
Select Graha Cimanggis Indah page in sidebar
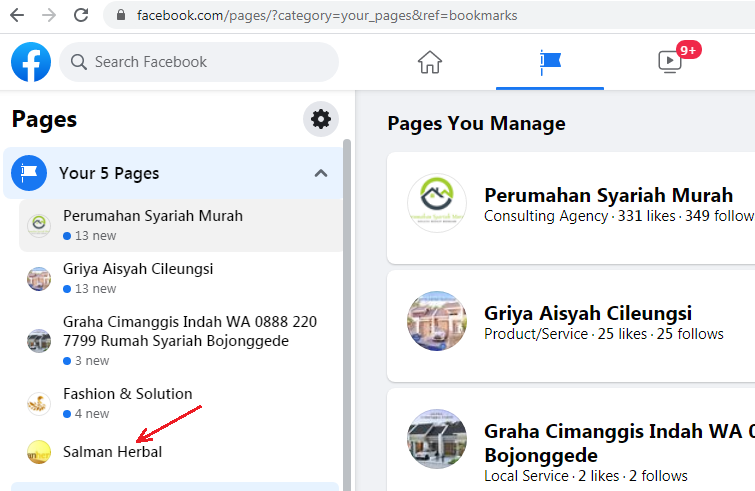[x=181, y=341]
